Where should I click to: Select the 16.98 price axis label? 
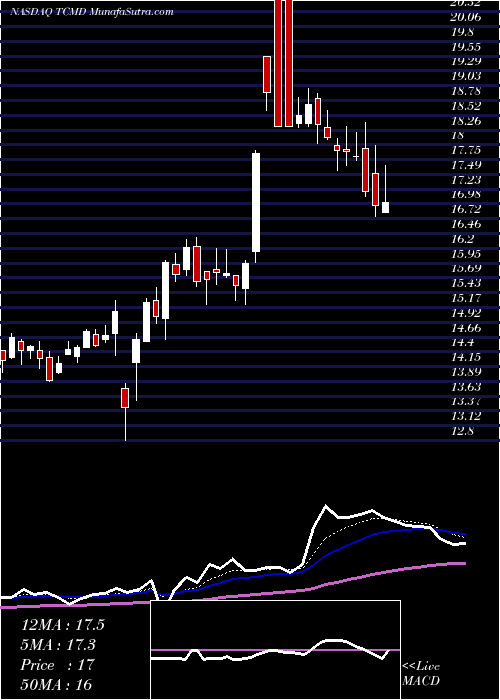[x=465, y=195]
